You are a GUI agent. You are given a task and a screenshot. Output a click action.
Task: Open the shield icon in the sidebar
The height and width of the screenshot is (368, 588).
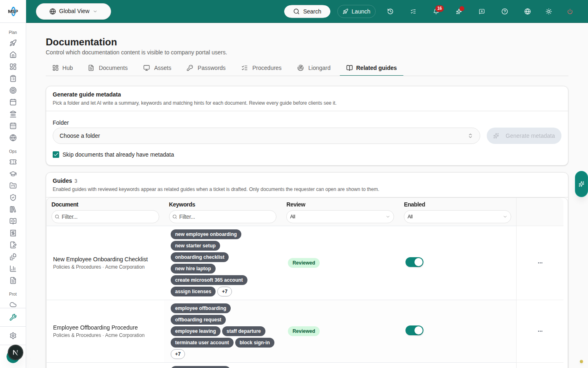coord(13,197)
